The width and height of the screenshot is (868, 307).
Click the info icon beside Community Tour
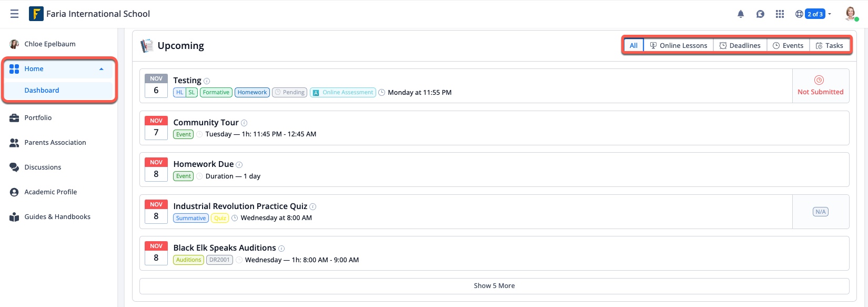point(244,123)
